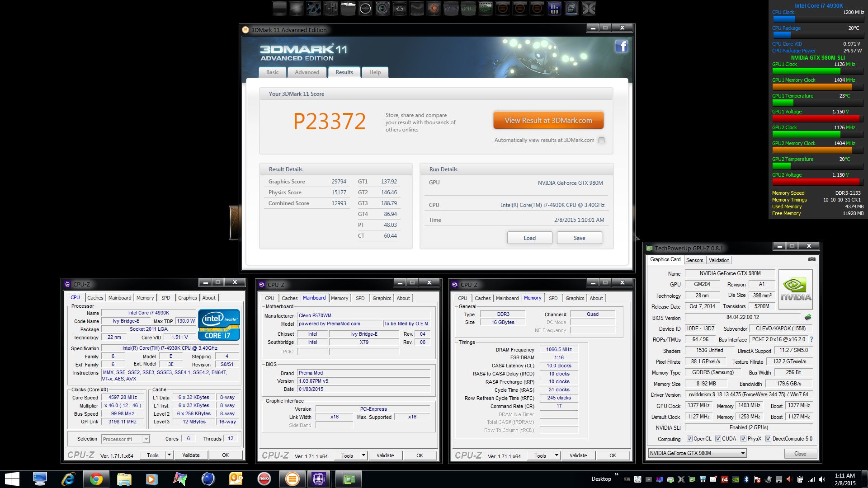Launch Google Chrome from the taskbar
Image resolution: width=868 pixels, height=488 pixels.
click(96, 479)
